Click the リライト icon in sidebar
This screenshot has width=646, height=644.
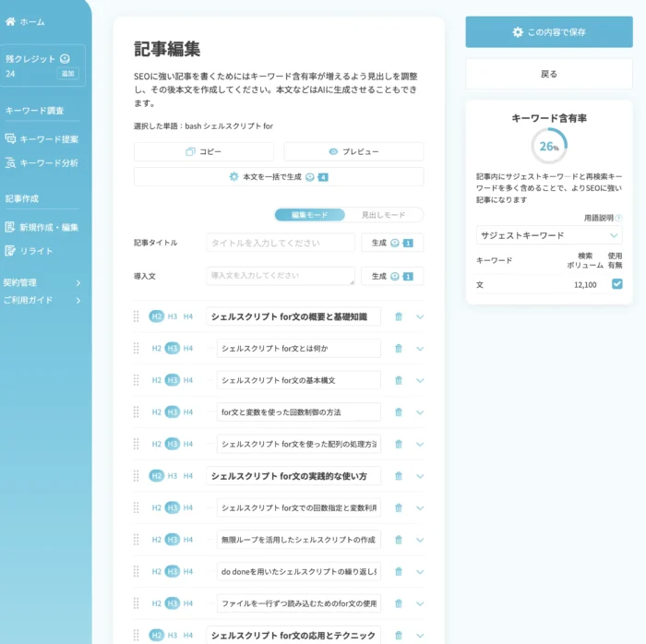11,251
